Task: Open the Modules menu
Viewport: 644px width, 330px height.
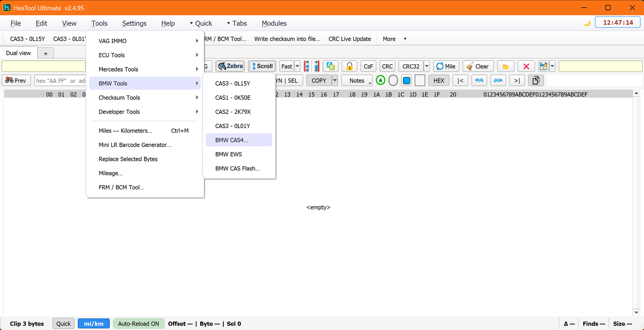Action: click(x=274, y=23)
